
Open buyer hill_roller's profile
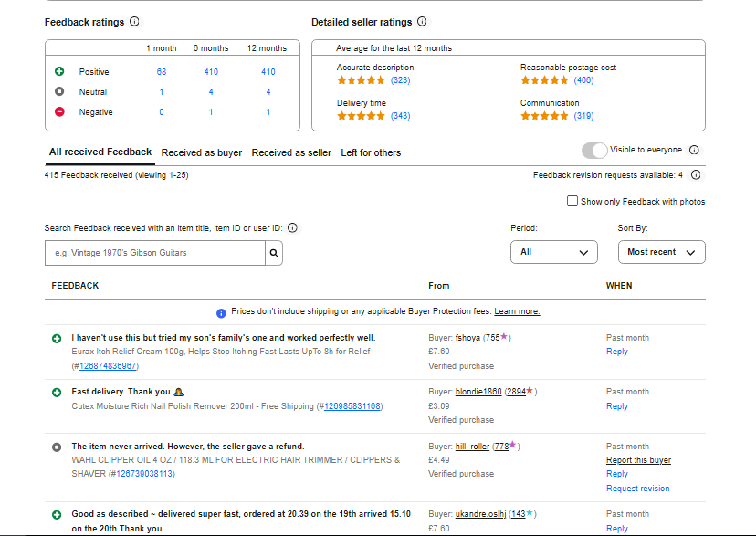473,447
